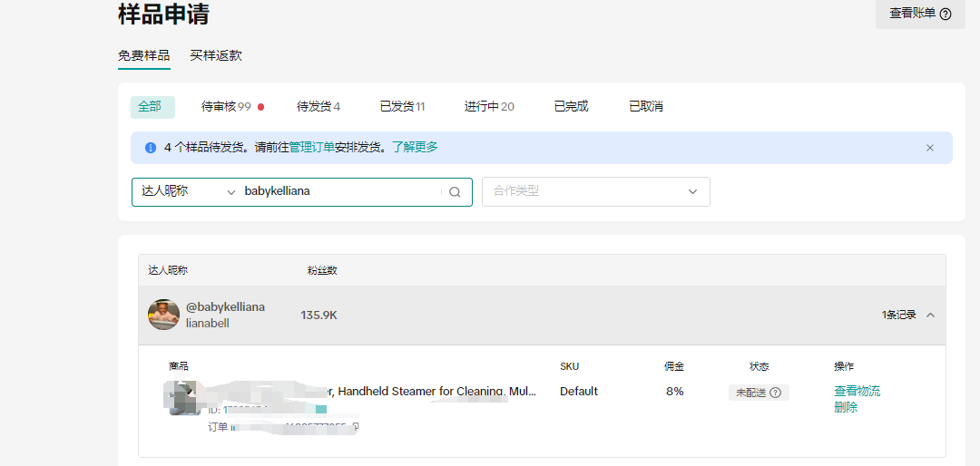
Task: Open 查看账单 billing button
Action: coord(919,14)
